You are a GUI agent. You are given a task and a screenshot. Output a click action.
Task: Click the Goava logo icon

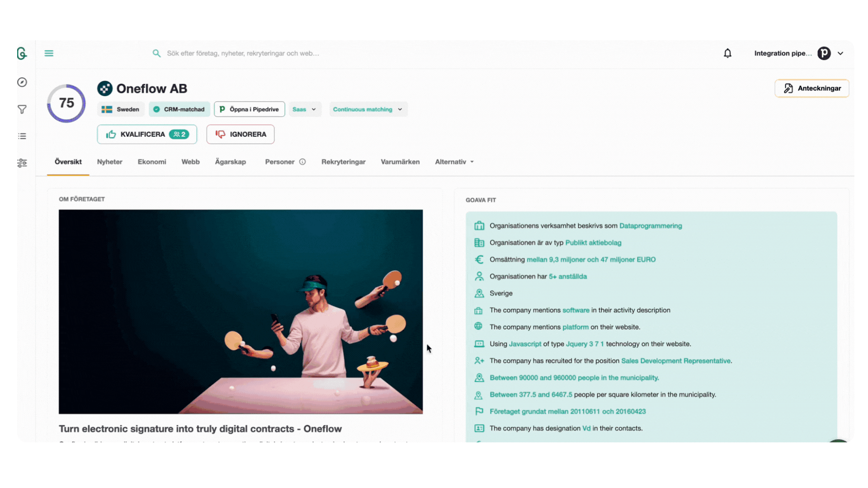click(22, 53)
